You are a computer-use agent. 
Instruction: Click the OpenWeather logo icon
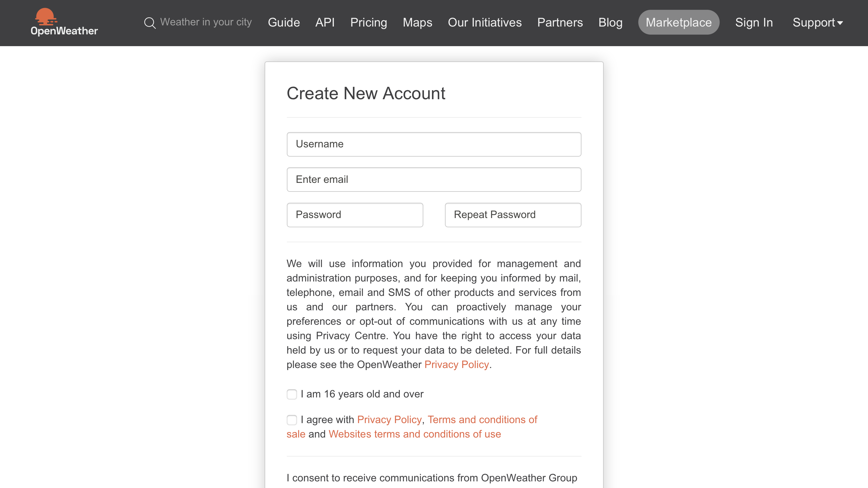pyautogui.click(x=46, y=16)
